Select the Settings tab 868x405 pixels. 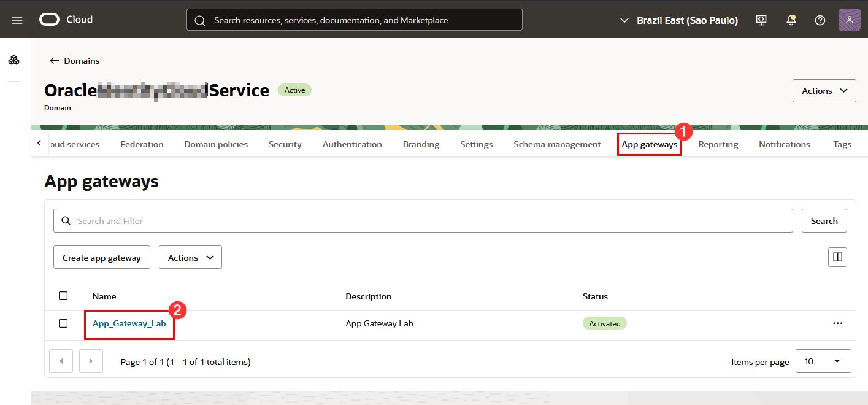pos(477,144)
